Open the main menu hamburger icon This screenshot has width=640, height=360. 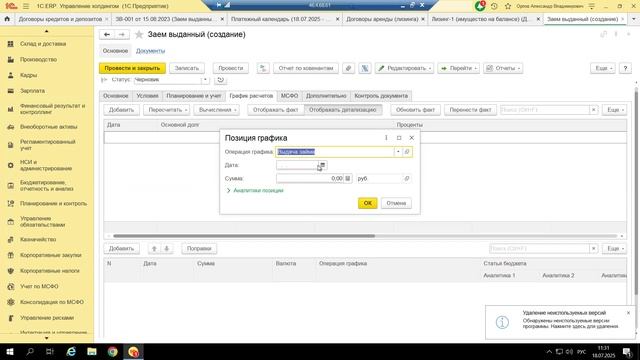pos(26,6)
